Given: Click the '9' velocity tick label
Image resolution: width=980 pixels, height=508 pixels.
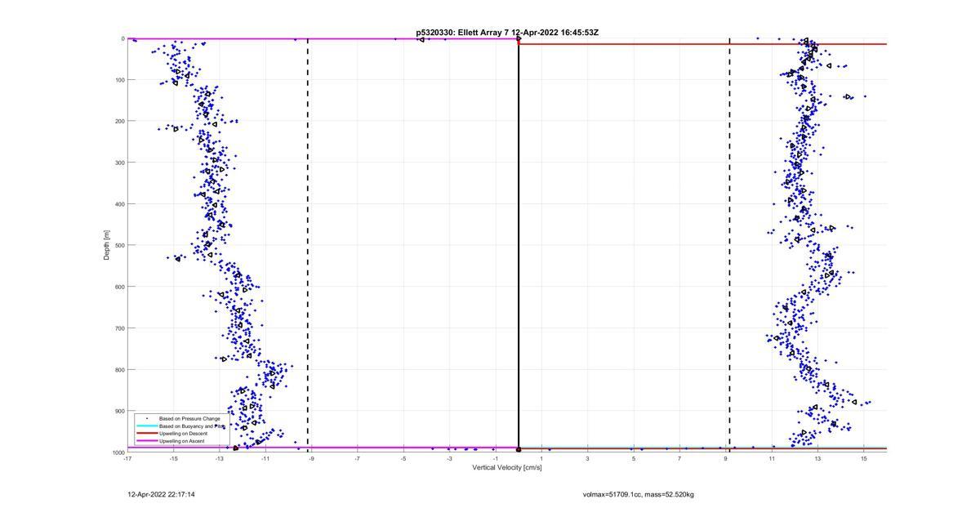Looking at the screenshot, I should click(725, 459).
